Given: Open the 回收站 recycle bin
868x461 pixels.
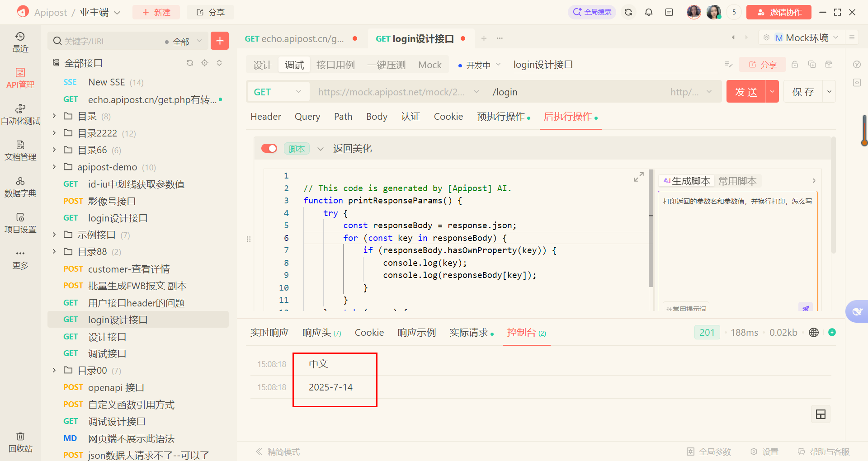Looking at the screenshot, I should click(x=20, y=442).
